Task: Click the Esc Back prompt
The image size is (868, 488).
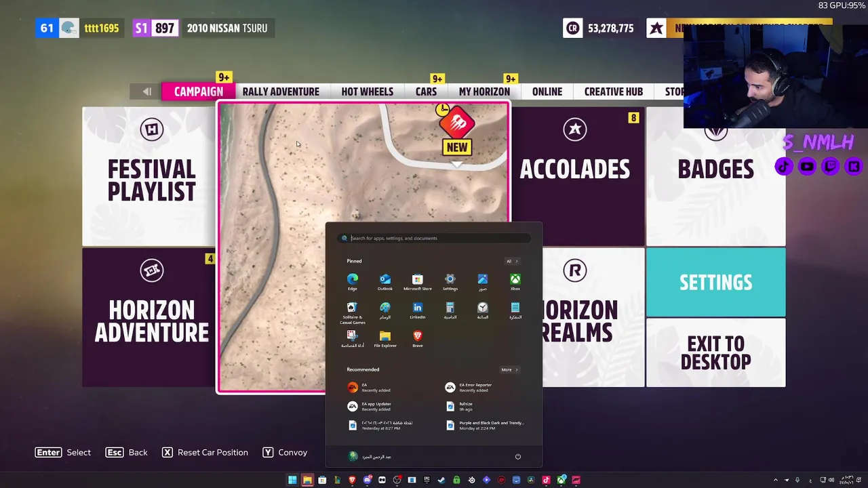Action: [x=127, y=452]
